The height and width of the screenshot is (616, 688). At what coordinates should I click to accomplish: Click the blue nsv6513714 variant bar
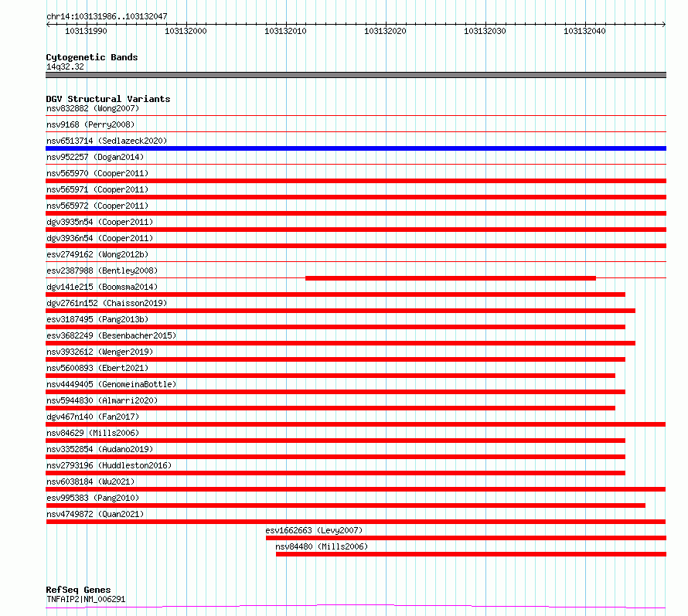[356, 148]
